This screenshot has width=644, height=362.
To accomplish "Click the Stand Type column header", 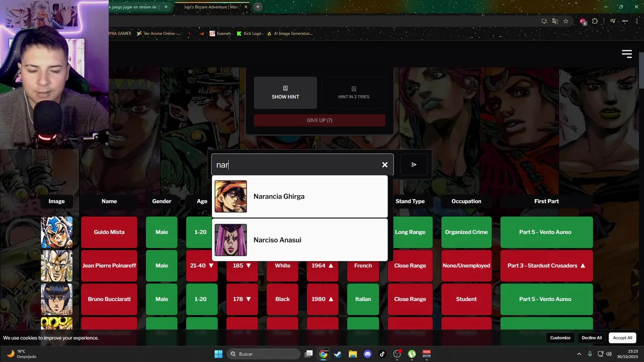I will [x=410, y=201].
